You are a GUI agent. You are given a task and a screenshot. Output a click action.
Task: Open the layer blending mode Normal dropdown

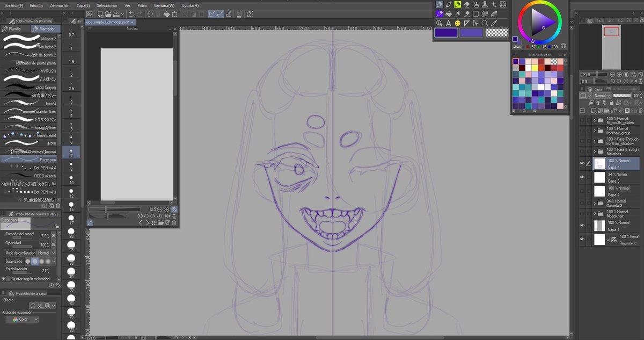tap(602, 96)
